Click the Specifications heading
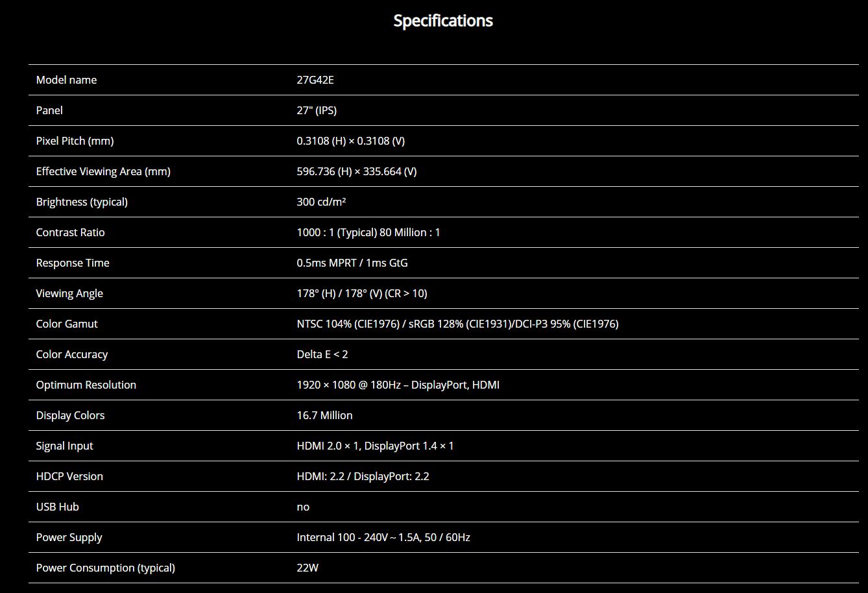Screen dimensions: 868x593 (x=443, y=21)
